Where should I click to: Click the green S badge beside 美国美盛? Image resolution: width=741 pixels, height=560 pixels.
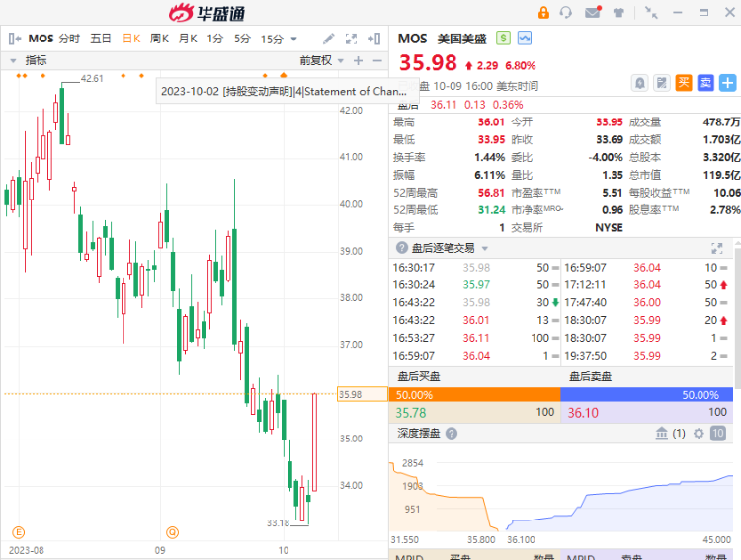click(x=503, y=39)
